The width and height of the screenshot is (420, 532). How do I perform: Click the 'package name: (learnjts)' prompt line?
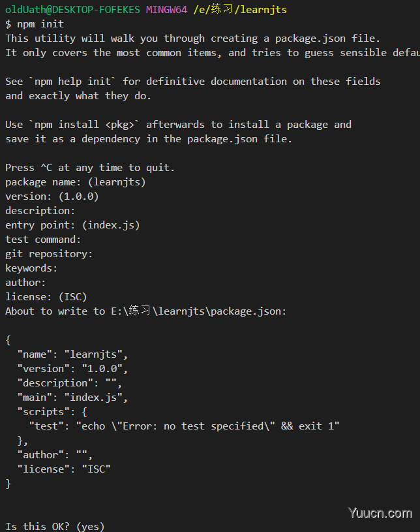(x=76, y=182)
